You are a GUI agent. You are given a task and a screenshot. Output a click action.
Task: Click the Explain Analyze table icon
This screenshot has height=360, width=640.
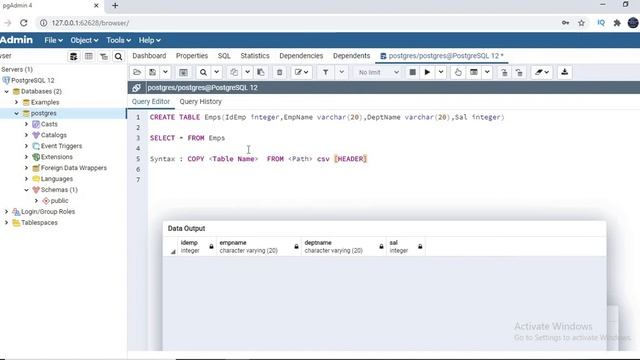tap(473, 72)
